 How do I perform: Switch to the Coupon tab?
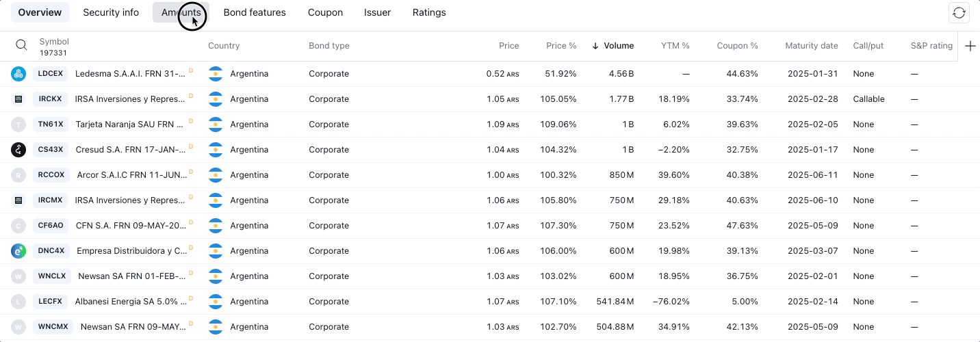pos(325,12)
